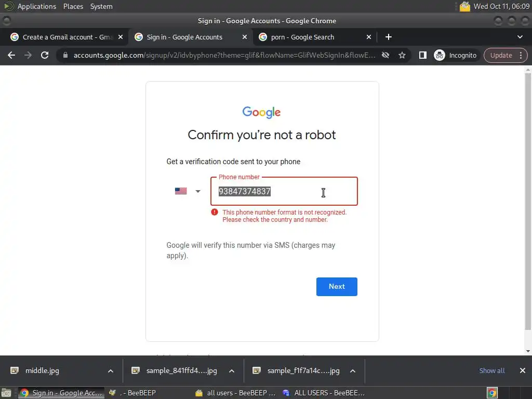Close the downloads bar

pyautogui.click(x=523, y=370)
